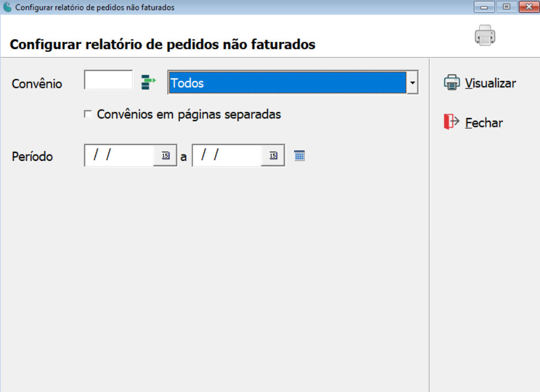Click the red exit door icon beside Fechar
Viewport: 540px width, 392px height.
(x=449, y=122)
